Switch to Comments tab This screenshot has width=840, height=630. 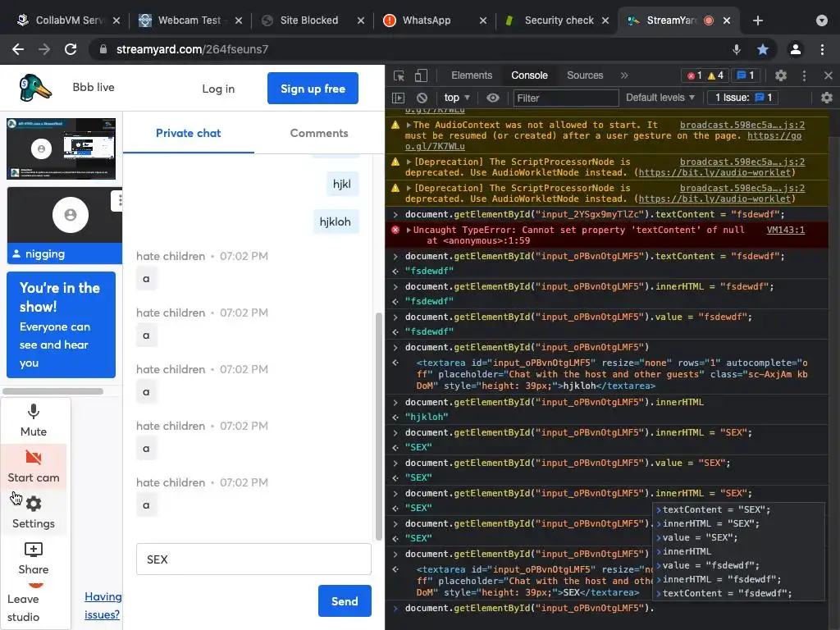pos(319,133)
